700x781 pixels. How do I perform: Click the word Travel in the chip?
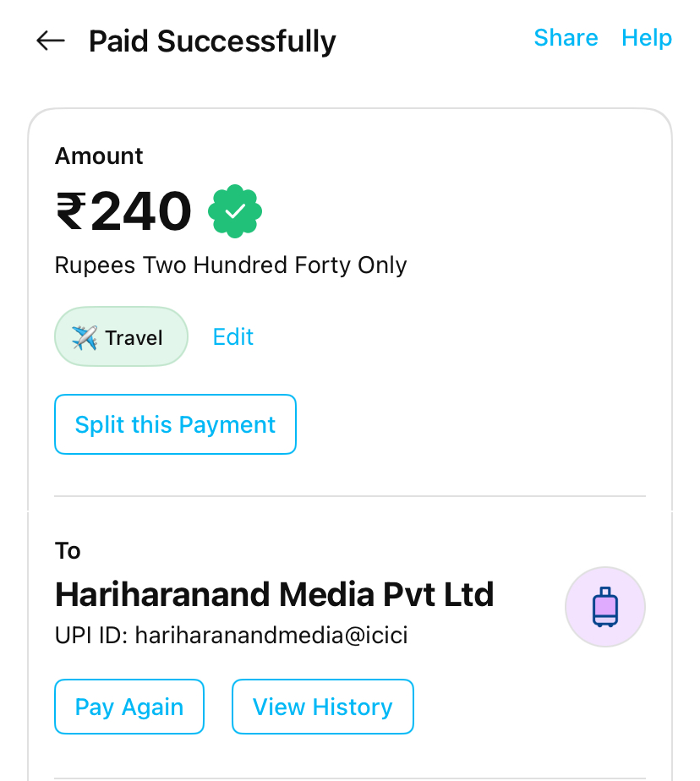pos(134,338)
